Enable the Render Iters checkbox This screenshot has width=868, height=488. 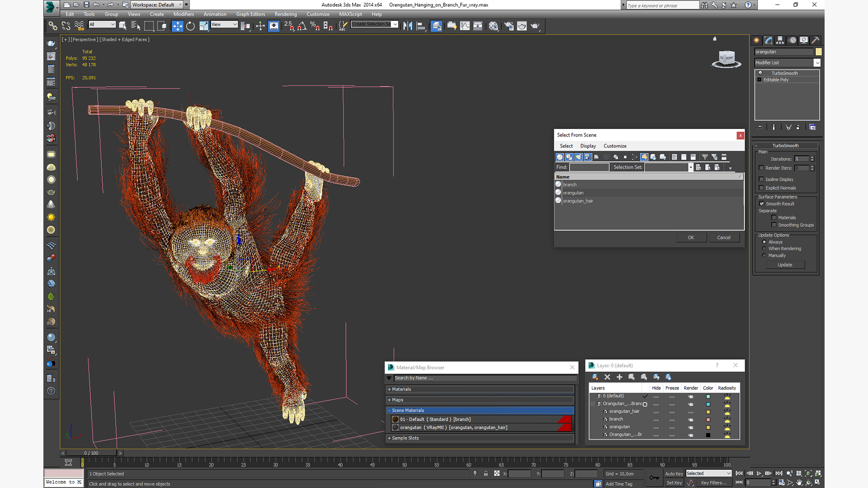click(761, 168)
